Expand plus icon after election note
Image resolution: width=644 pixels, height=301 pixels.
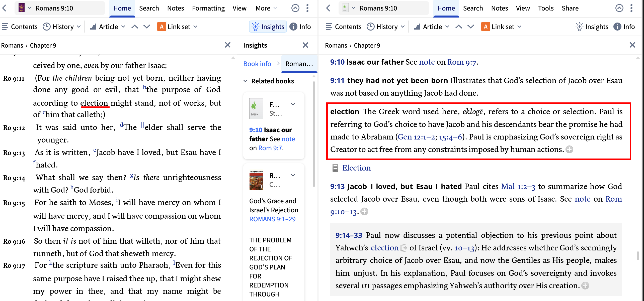(x=570, y=149)
